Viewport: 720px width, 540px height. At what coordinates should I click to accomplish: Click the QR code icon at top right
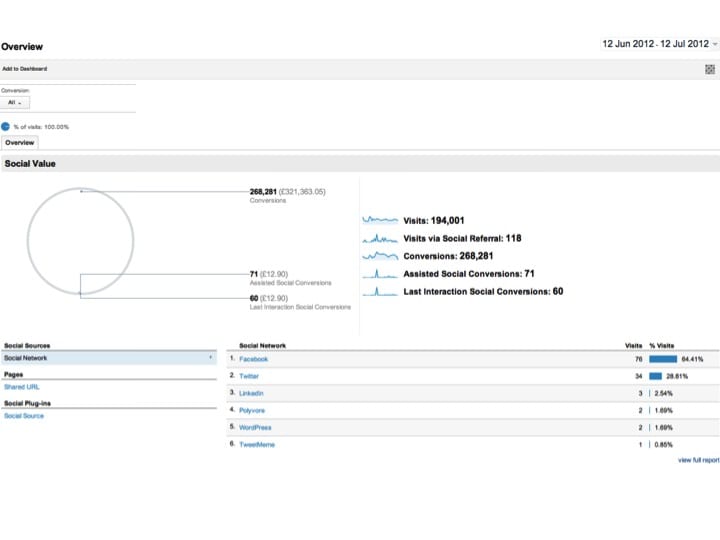click(709, 69)
